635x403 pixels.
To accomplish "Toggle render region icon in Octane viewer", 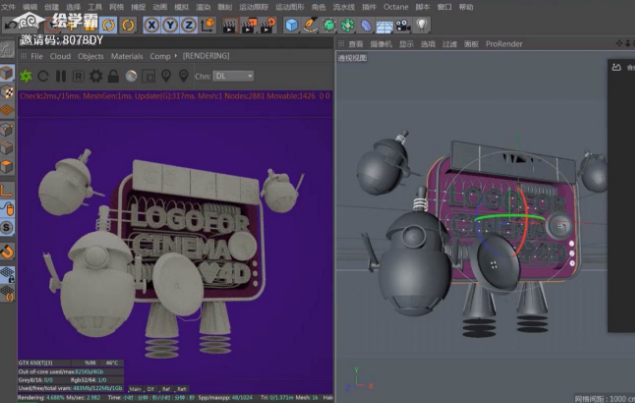I will click(148, 76).
